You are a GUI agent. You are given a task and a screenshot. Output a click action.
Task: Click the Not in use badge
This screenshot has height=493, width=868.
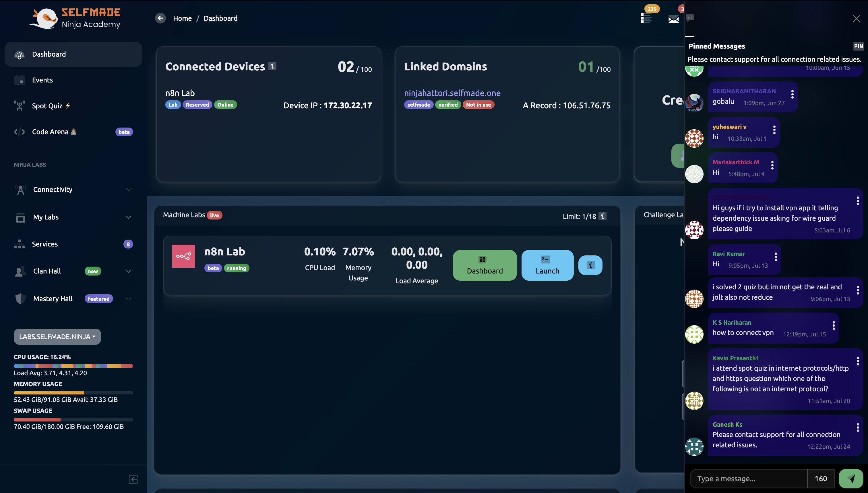coord(478,105)
